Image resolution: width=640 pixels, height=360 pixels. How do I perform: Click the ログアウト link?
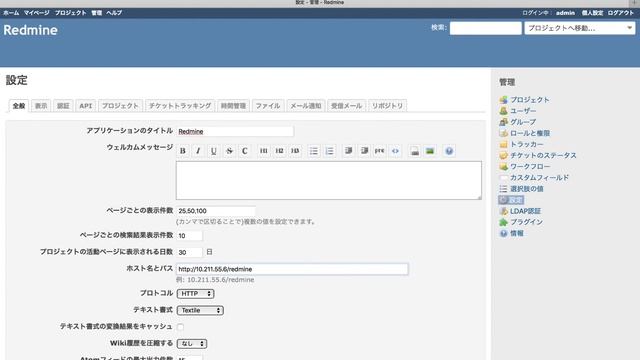[x=620, y=13]
